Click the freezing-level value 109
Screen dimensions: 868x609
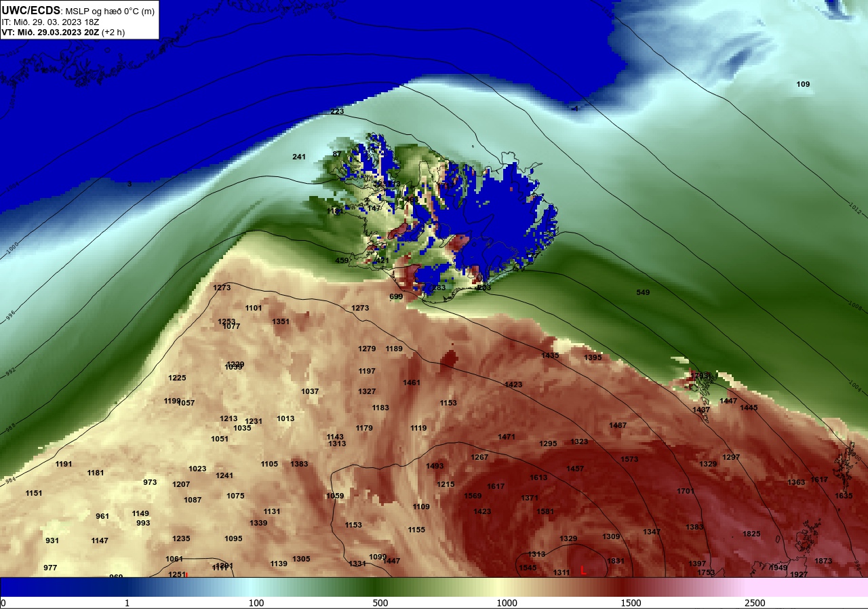pos(803,84)
